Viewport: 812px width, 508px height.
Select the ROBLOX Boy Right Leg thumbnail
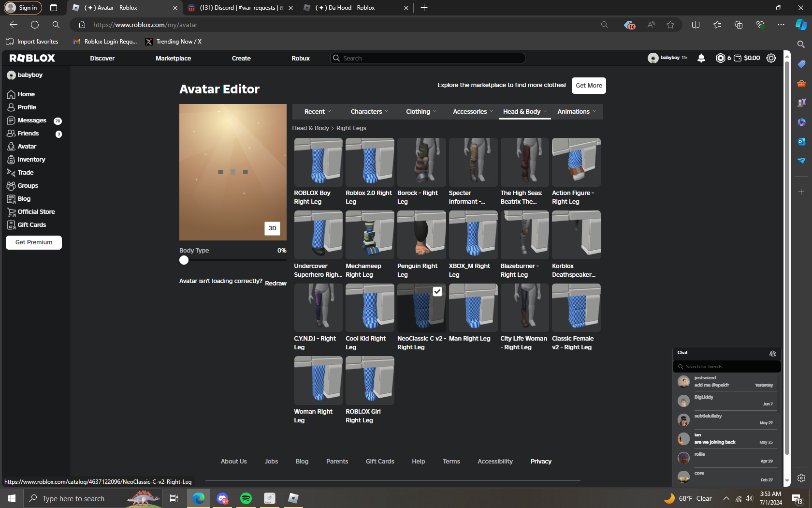318,162
